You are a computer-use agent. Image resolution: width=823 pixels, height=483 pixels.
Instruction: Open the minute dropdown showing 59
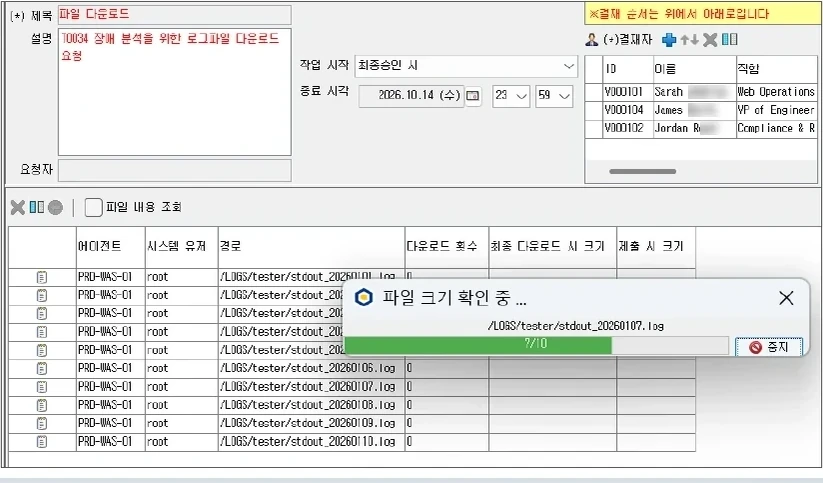click(554, 96)
